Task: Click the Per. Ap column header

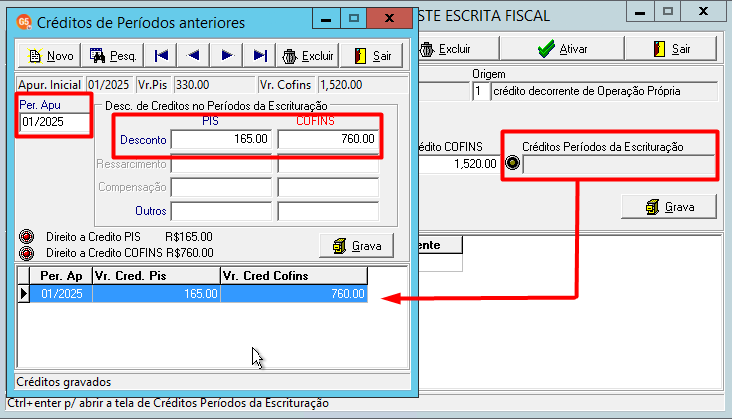Action: (x=61, y=276)
